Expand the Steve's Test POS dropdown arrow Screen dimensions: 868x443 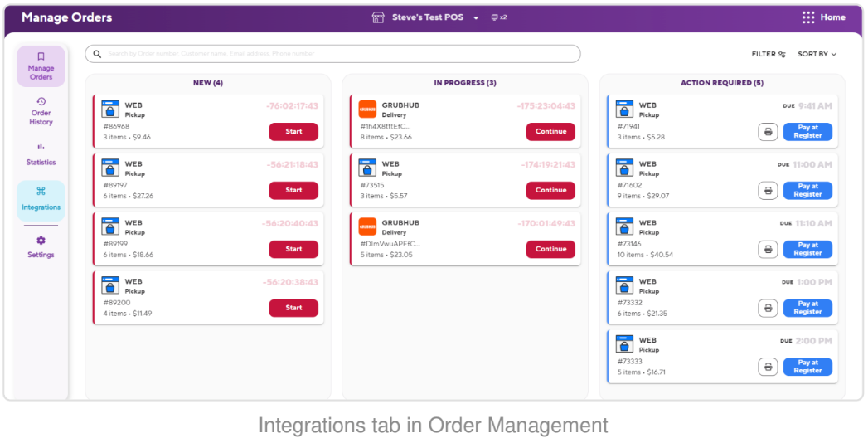pos(476,17)
